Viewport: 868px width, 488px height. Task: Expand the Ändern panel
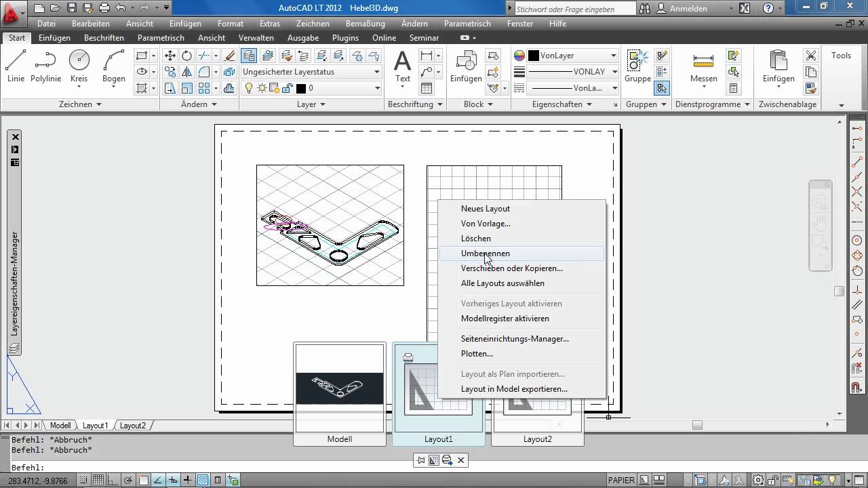pos(199,104)
